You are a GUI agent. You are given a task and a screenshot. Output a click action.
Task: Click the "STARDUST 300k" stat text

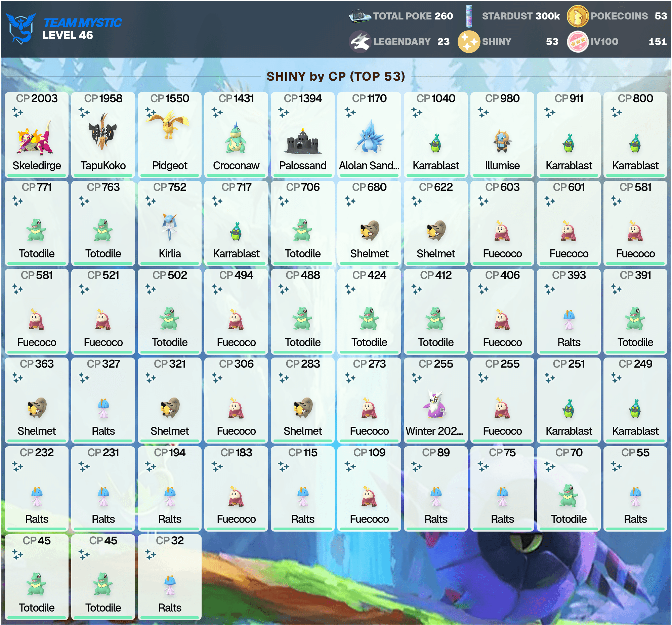(521, 16)
